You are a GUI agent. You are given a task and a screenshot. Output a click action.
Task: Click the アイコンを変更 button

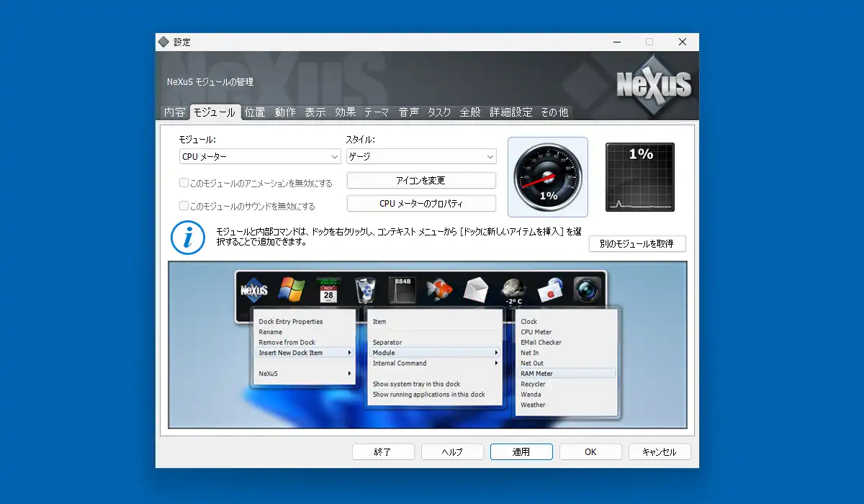(x=421, y=180)
